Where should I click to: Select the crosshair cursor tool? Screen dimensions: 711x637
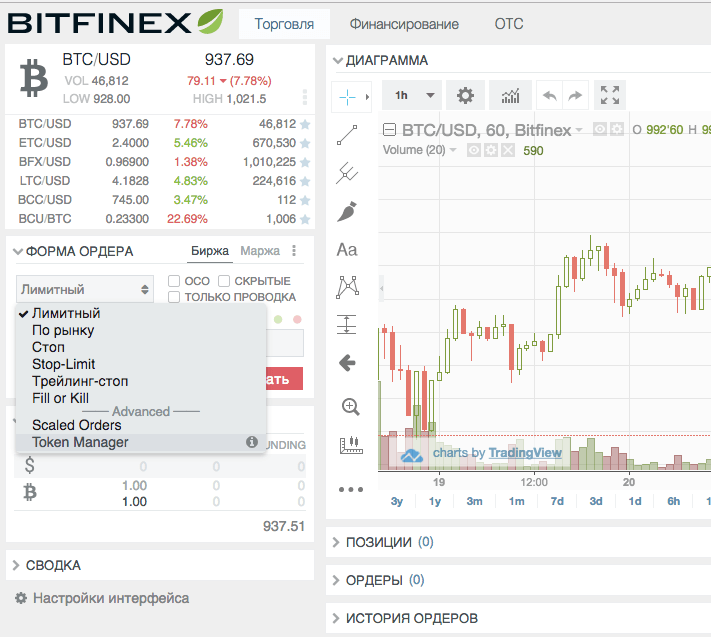[x=347, y=97]
